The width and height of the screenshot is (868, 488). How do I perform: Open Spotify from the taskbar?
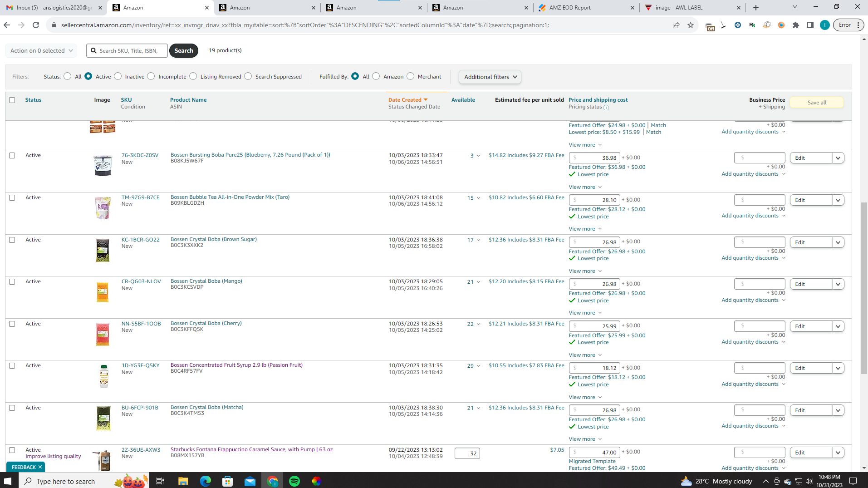(294, 481)
